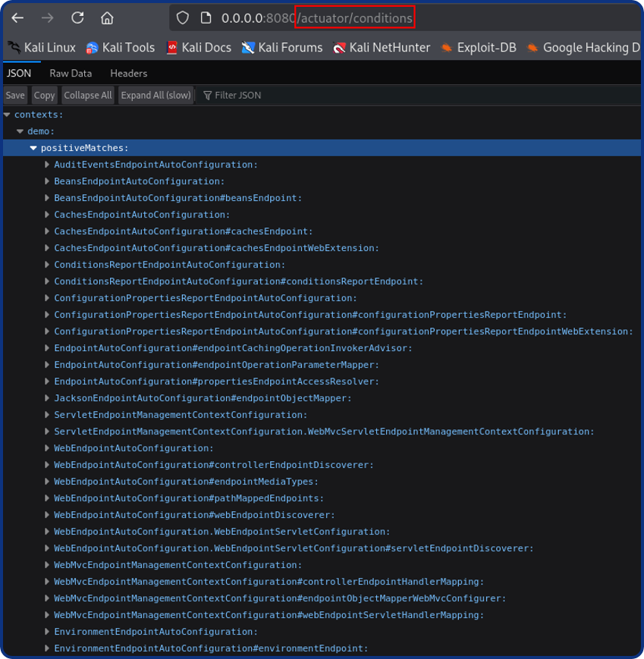Screen dimensions: 644x659
Task: Click the tracking protection shield icon
Action: point(181,17)
